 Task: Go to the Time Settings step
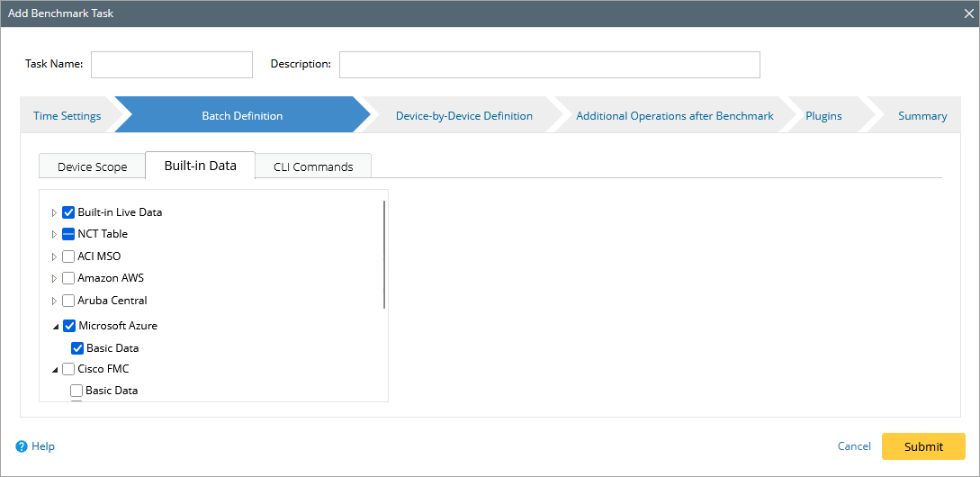[x=67, y=116]
